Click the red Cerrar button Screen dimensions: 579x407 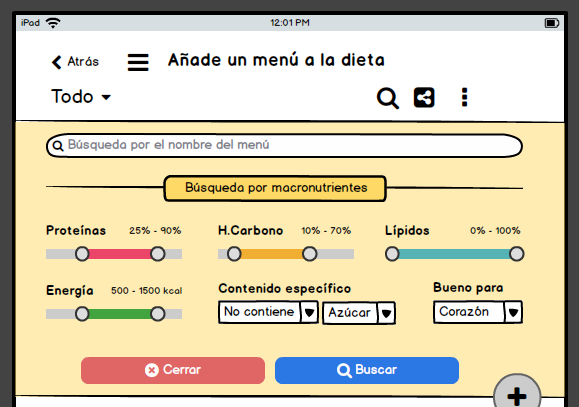coord(173,370)
